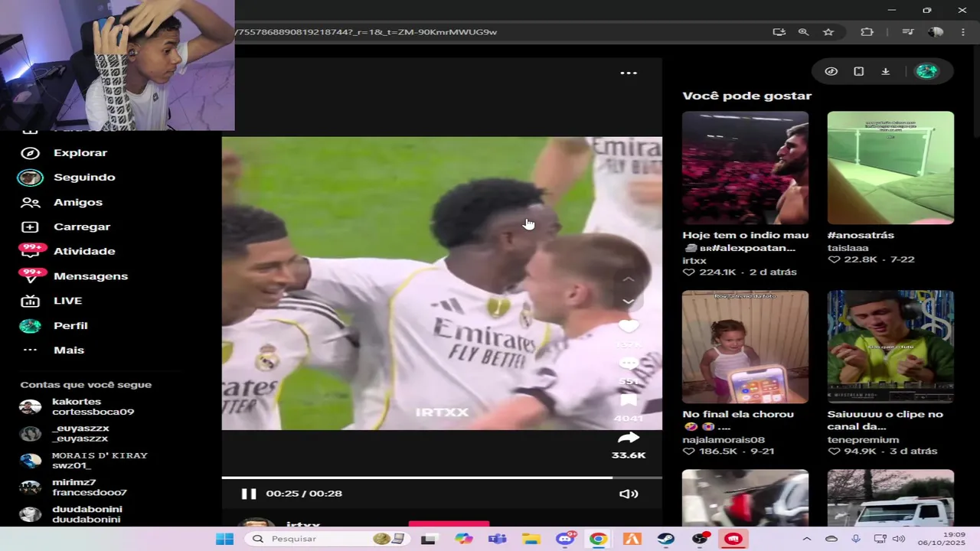Image resolution: width=980 pixels, height=551 pixels.
Task: Open the video's three-dot options menu
Action: pyautogui.click(x=629, y=73)
